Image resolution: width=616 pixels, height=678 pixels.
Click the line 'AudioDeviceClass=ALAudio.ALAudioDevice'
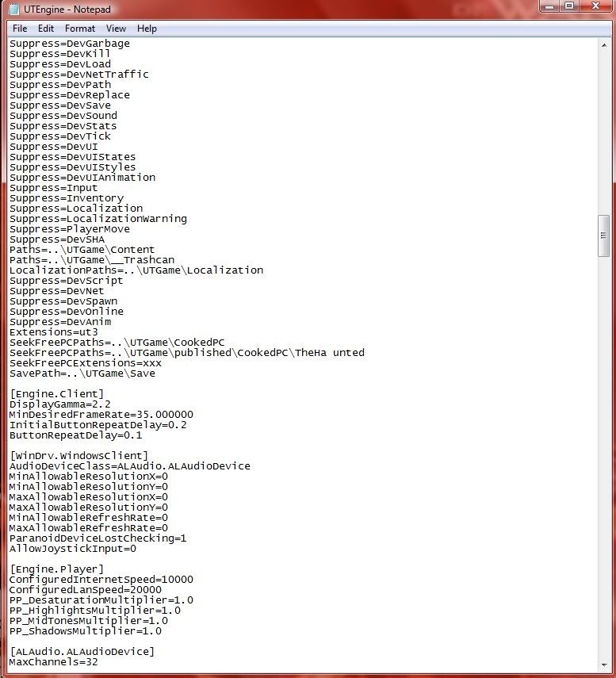click(x=130, y=466)
